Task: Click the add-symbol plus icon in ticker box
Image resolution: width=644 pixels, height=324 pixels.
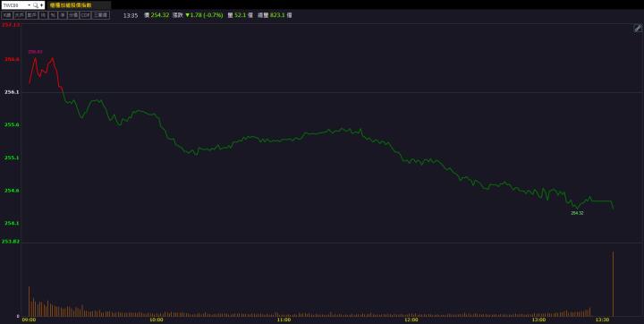Action: pos(41,5)
